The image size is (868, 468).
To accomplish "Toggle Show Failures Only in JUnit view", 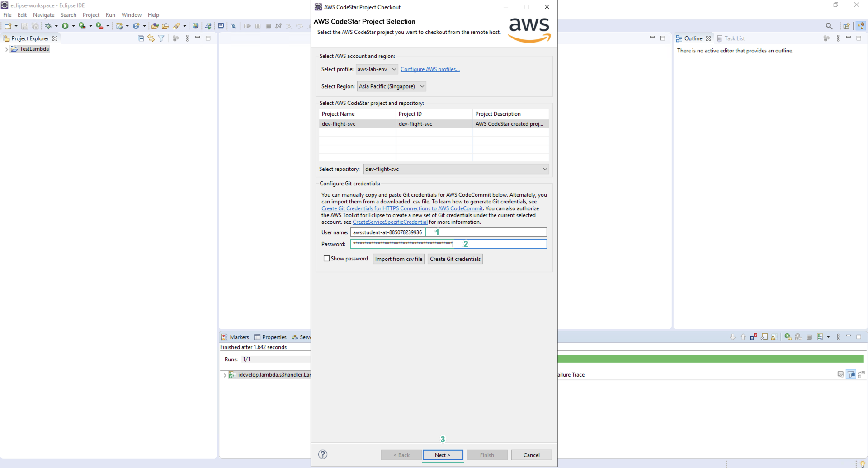I will (x=754, y=337).
